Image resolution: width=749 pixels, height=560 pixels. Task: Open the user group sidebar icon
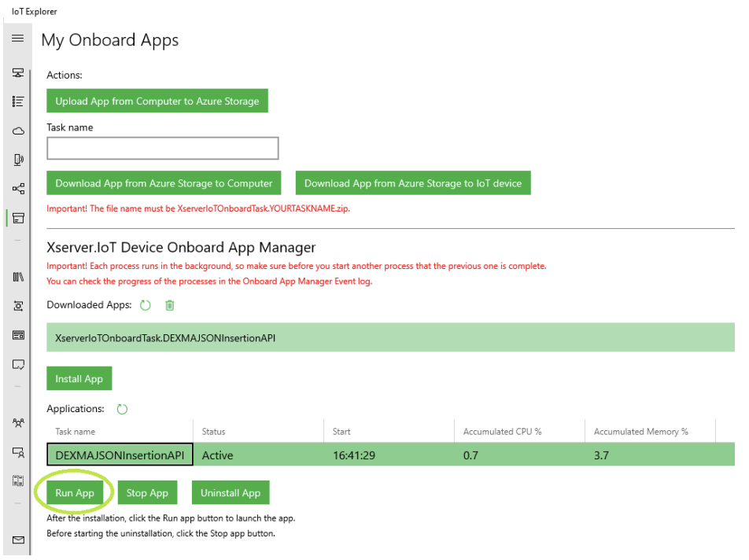coord(18,423)
